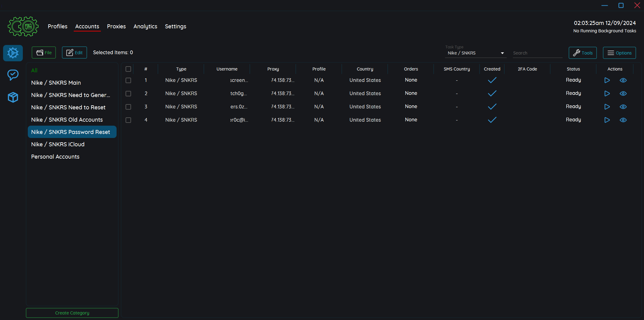Open the File menu button
The image size is (644, 320).
click(x=44, y=53)
